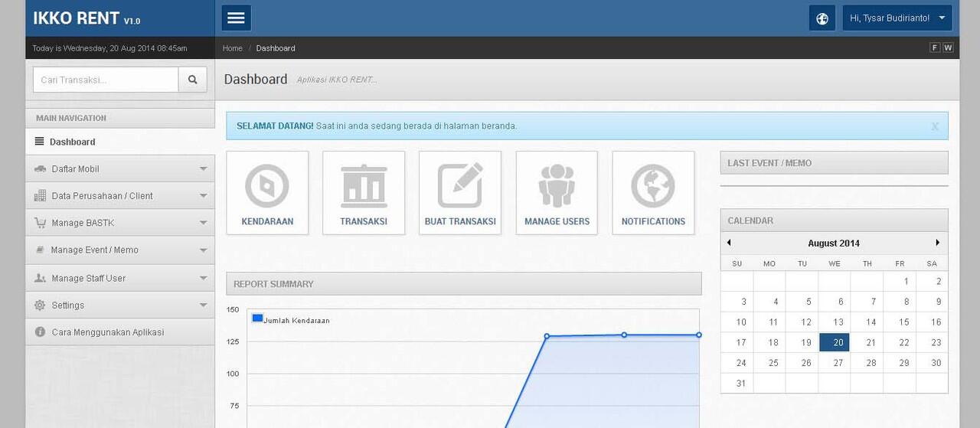Select August 15 in the calendar

click(x=900, y=322)
